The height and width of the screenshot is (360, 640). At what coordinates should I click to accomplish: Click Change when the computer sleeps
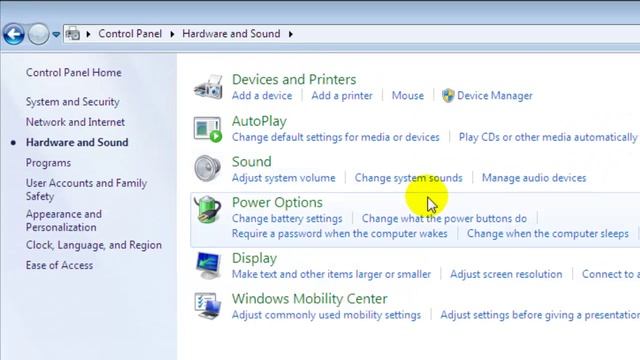[548, 234]
